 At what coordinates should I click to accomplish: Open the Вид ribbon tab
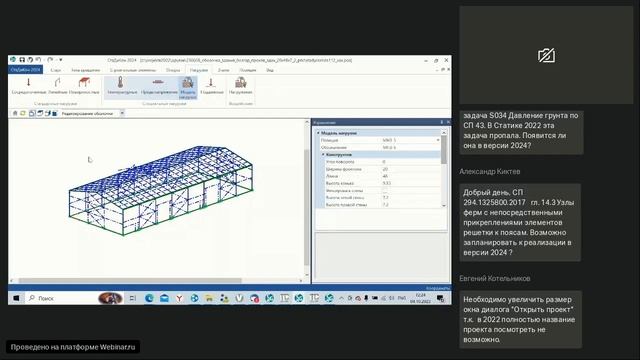point(270,70)
